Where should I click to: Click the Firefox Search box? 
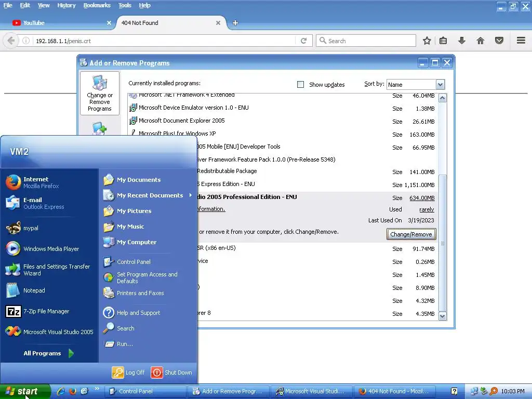pyautogui.click(x=366, y=41)
